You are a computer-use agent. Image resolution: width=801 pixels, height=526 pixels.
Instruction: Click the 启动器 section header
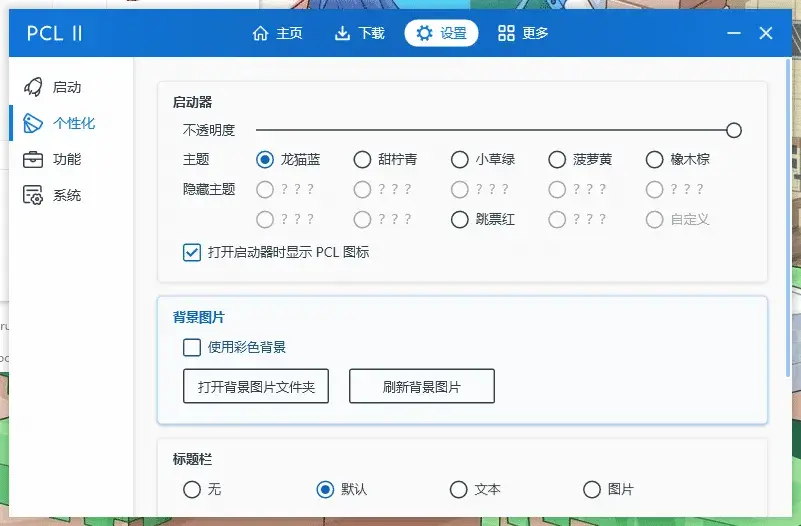[x=192, y=102]
